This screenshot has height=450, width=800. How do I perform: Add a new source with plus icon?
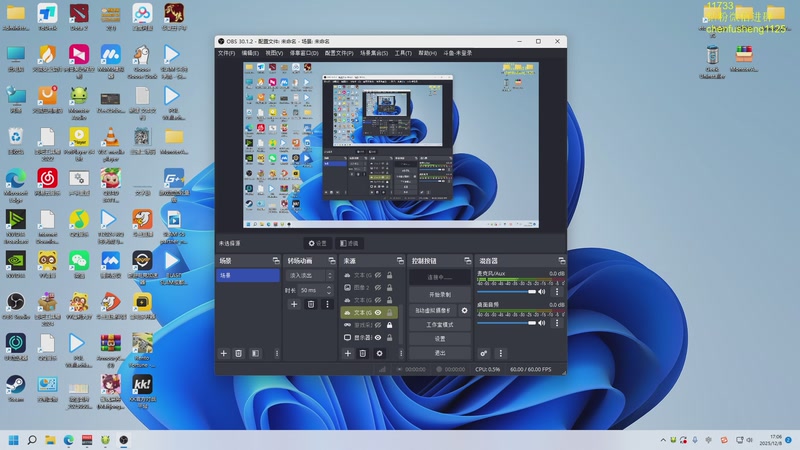tap(347, 353)
